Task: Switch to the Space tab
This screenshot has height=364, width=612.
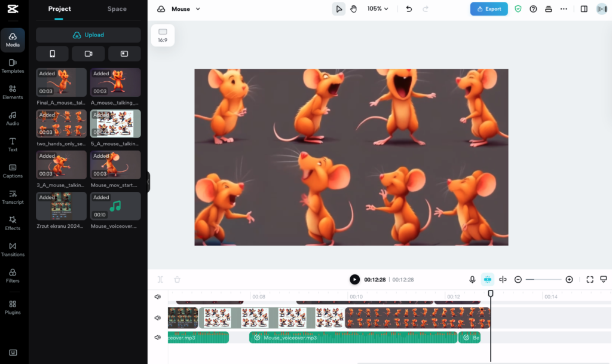Action: 117,9
